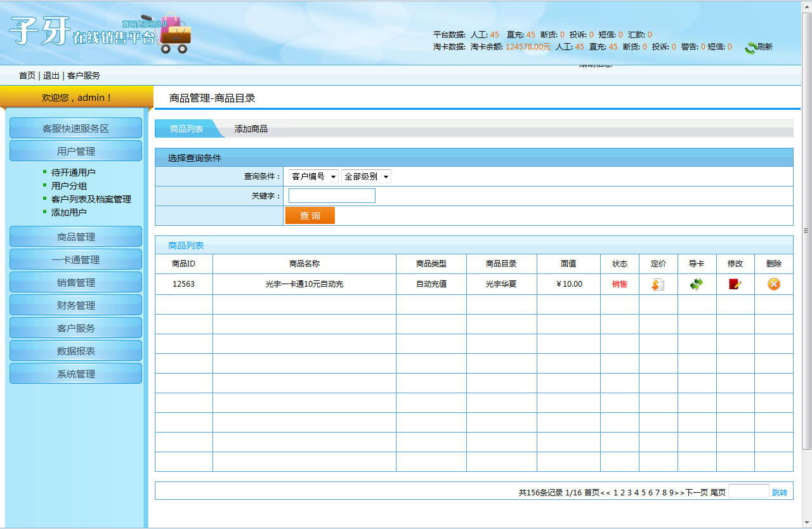Go to 尾页 in pagination
Image resolution: width=812 pixels, height=529 pixels.
click(718, 492)
